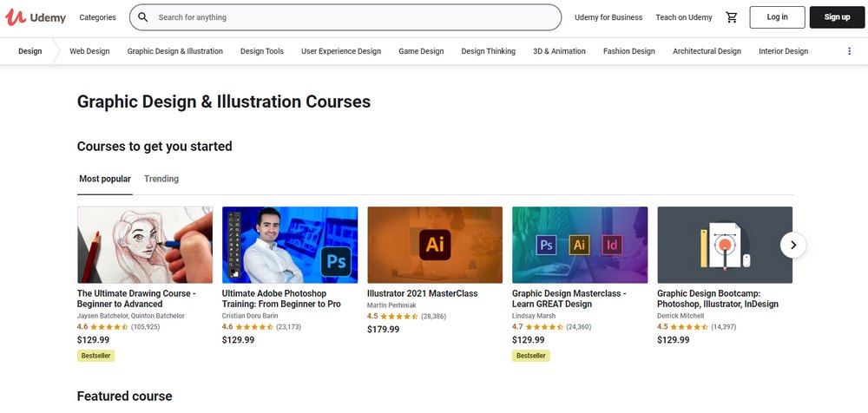Open the more subcategories dots menu
The image size is (868, 413).
click(849, 51)
